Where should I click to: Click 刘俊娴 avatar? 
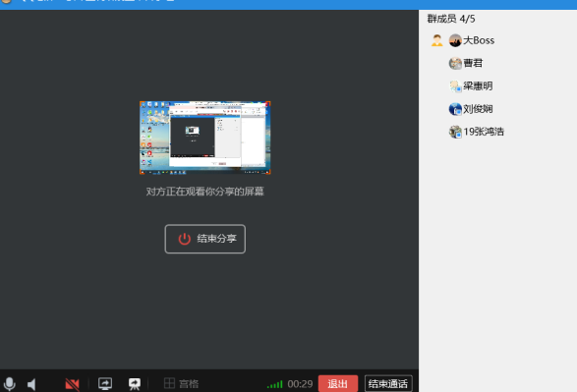(x=455, y=109)
